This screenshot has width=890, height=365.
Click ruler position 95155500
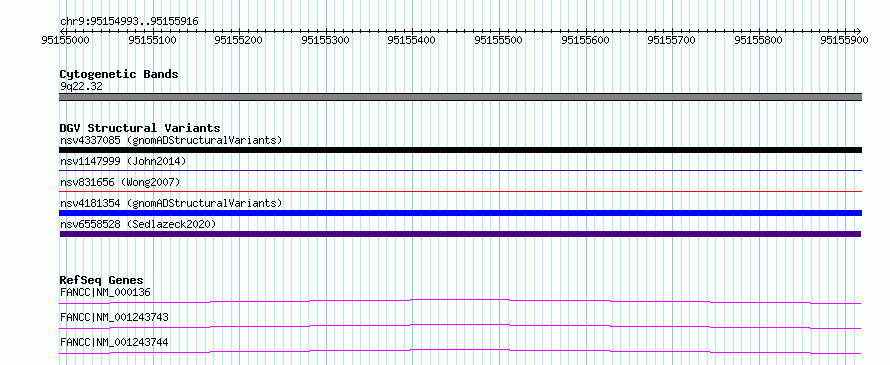498,40
